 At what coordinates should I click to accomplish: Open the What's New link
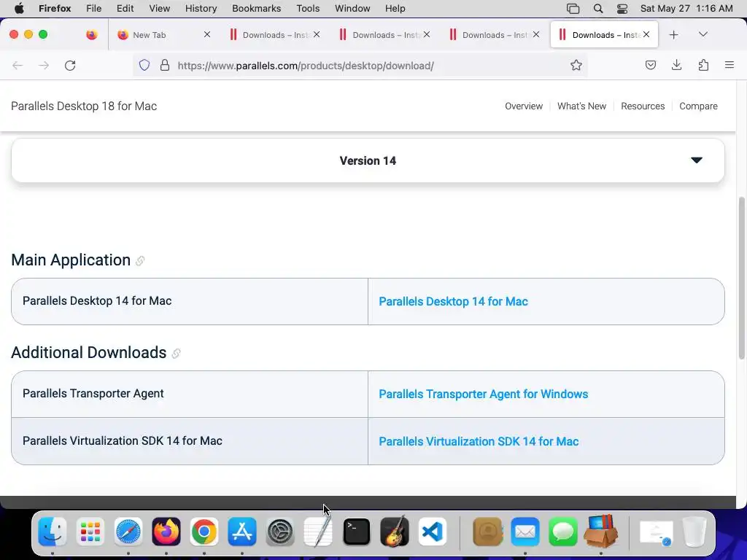(581, 106)
